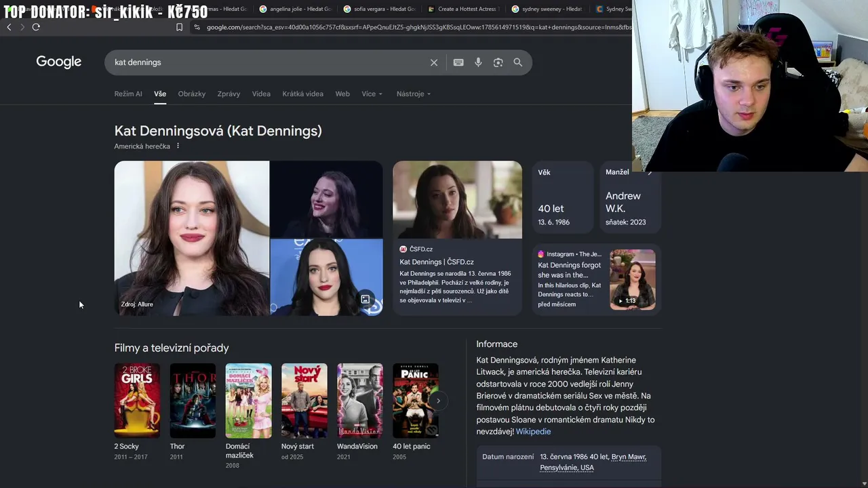
Task: Switch to the sofia vergara browser tab
Action: (x=380, y=9)
